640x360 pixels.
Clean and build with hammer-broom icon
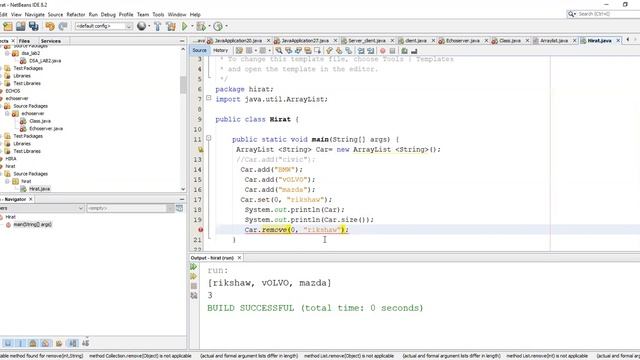(x=171, y=27)
